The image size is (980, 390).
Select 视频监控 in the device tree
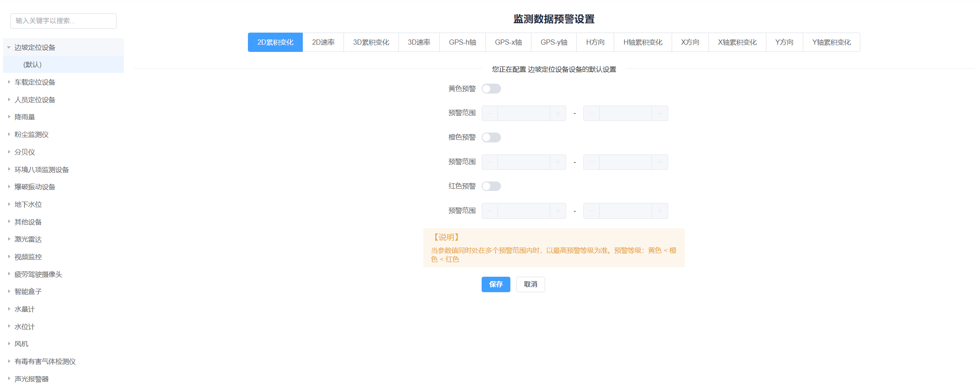28,257
